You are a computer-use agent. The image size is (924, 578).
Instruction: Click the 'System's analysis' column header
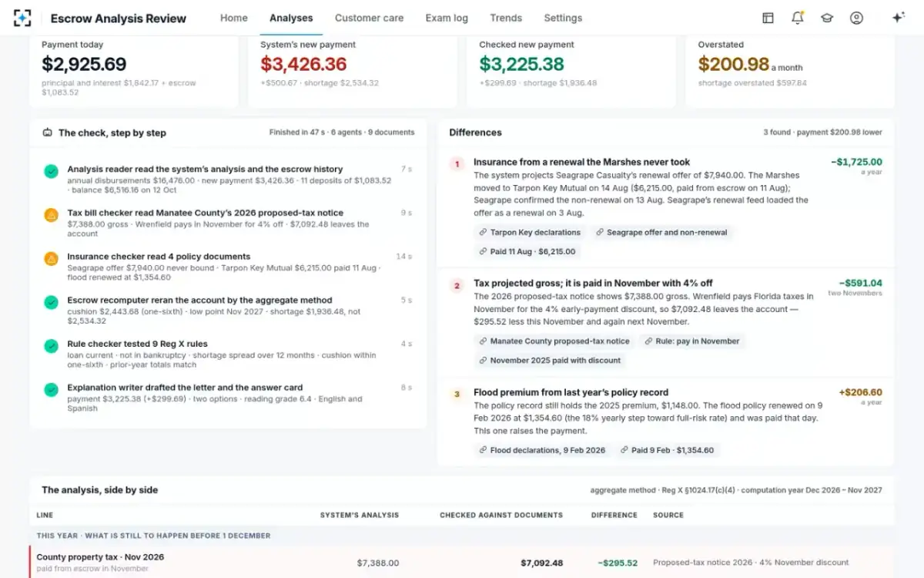[360, 515]
